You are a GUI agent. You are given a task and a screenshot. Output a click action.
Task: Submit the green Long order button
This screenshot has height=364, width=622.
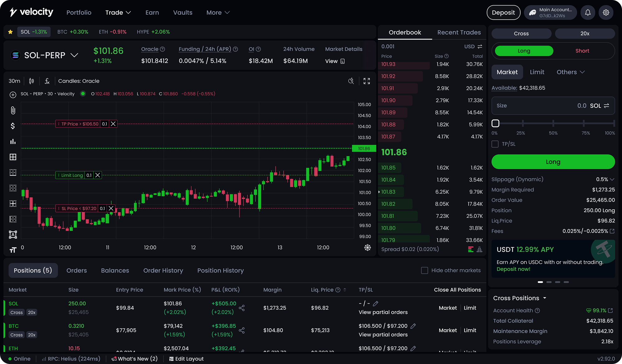[553, 162]
